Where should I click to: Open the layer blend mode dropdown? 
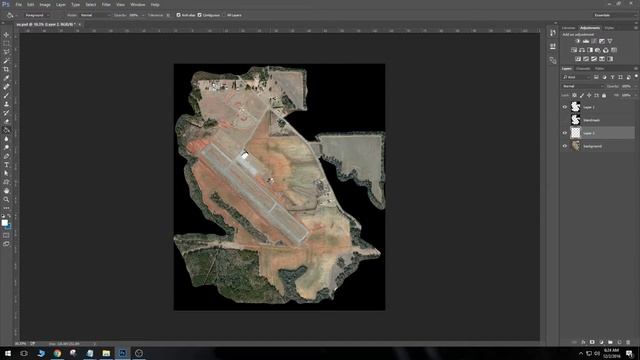(582, 86)
